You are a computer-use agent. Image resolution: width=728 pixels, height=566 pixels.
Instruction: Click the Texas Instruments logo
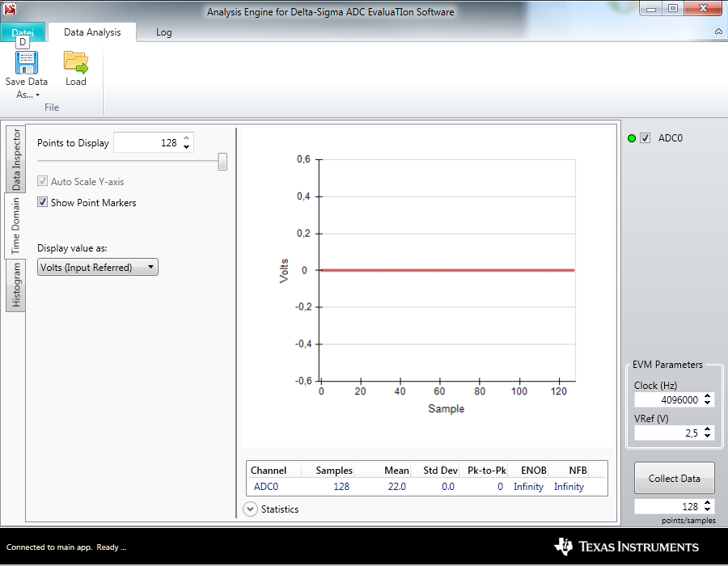tap(626, 547)
